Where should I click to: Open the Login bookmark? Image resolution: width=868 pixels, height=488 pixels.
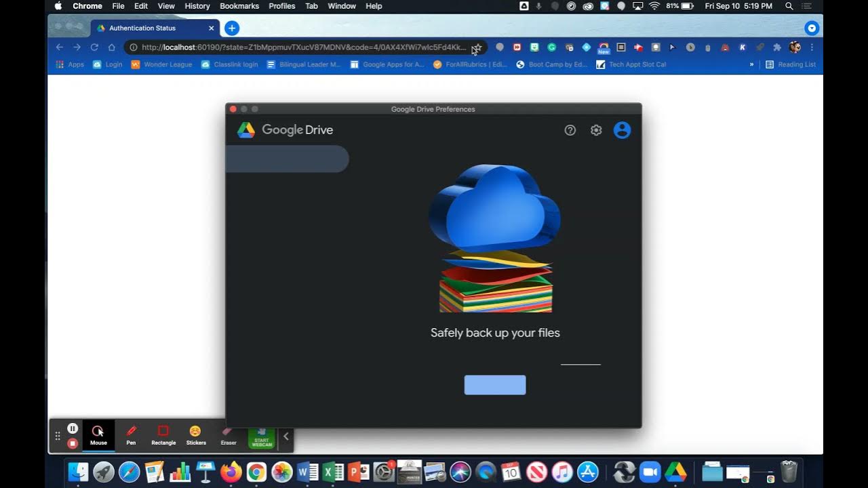pyautogui.click(x=108, y=64)
